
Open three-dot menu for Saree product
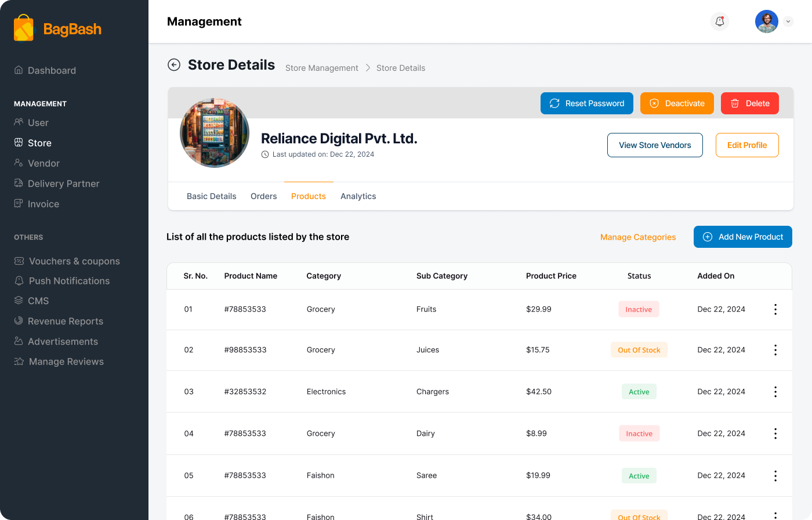pos(775,476)
